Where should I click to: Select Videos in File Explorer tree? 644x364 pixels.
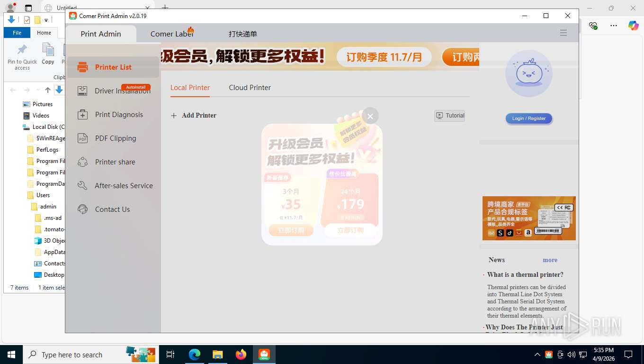(x=36, y=115)
